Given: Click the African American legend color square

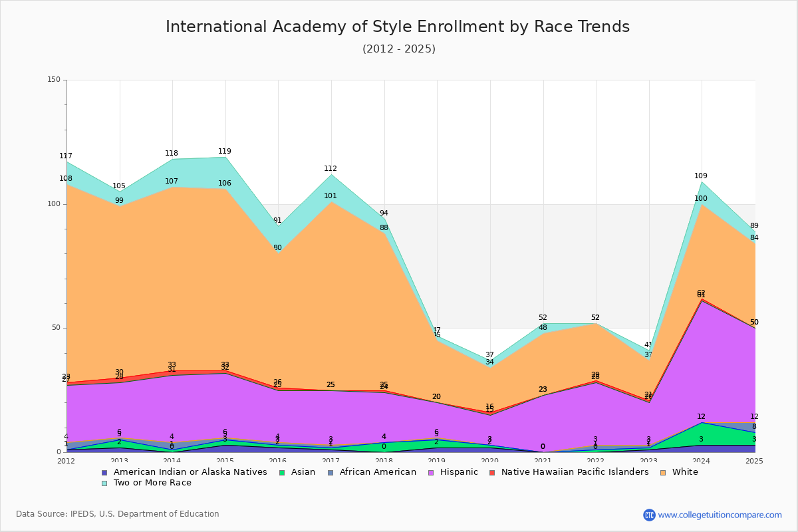Looking at the screenshot, I should pos(330,472).
